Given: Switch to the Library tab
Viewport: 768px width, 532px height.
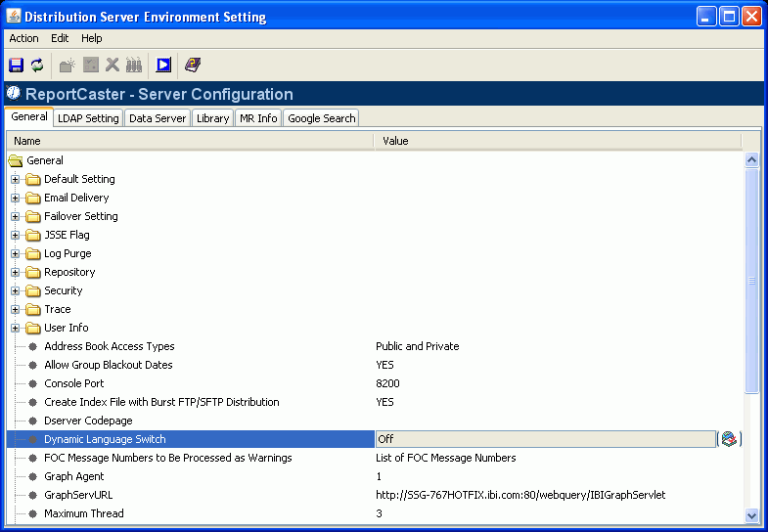Looking at the screenshot, I should [212, 118].
